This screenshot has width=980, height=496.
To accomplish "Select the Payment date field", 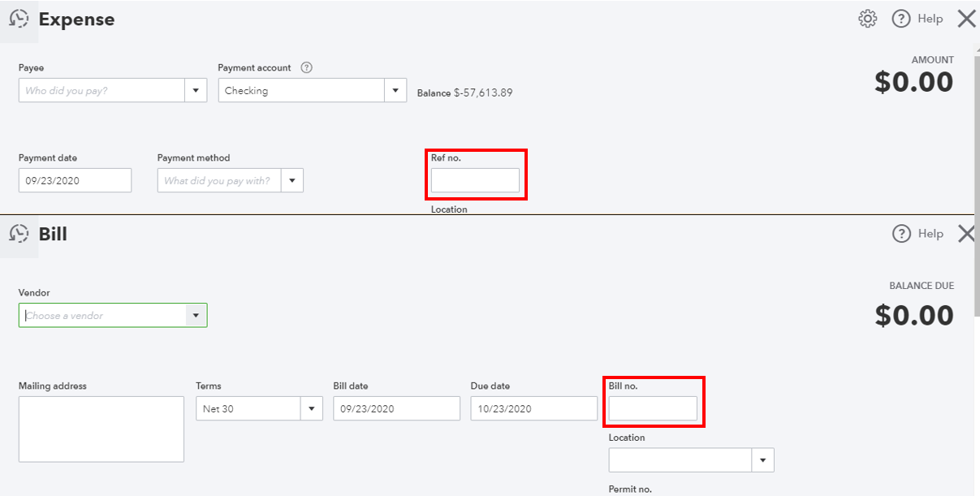I will tap(75, 179).
